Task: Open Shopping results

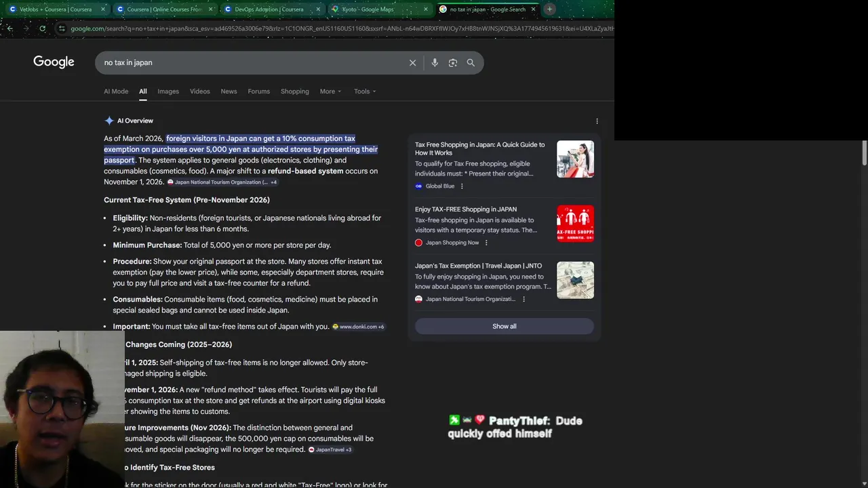Action: point(295,91)
